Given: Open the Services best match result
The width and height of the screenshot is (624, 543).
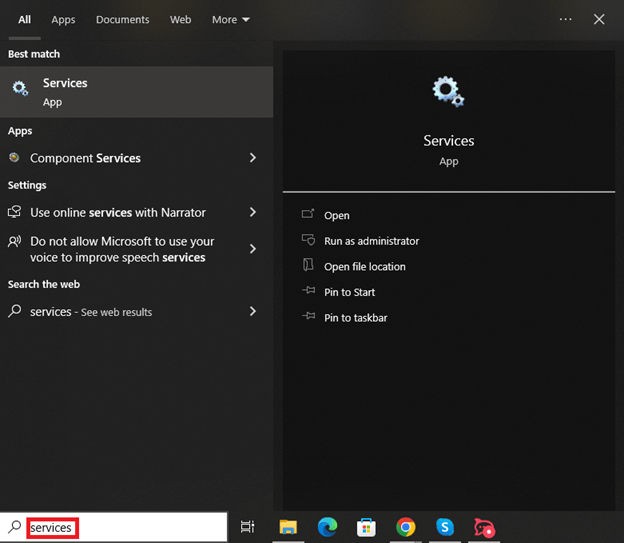Looking at the screenshot, I should [136, 92].
